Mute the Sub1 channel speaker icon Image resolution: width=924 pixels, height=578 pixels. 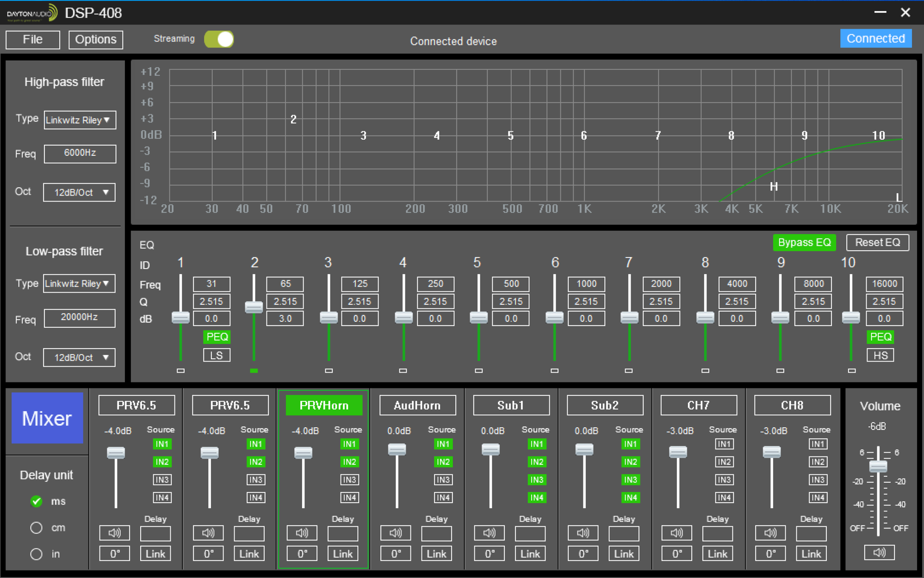(x=489, y=533)
